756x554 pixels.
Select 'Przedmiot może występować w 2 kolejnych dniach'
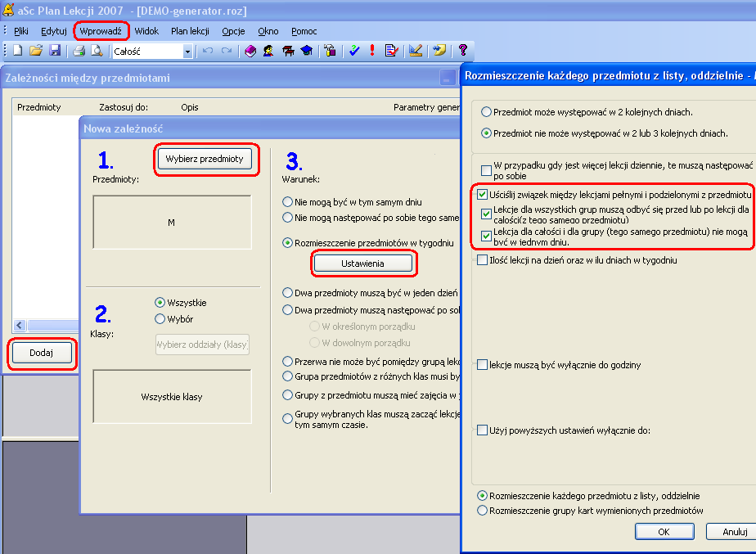click(486, 112)
